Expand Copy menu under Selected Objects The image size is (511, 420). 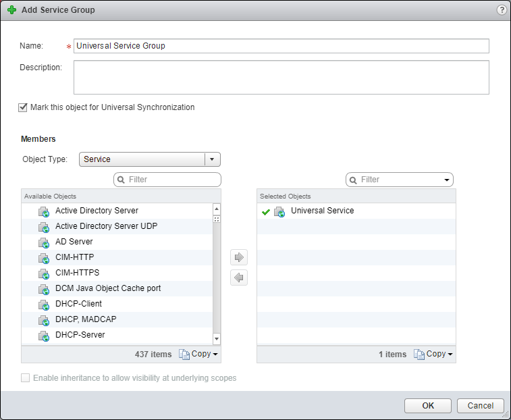434,355
